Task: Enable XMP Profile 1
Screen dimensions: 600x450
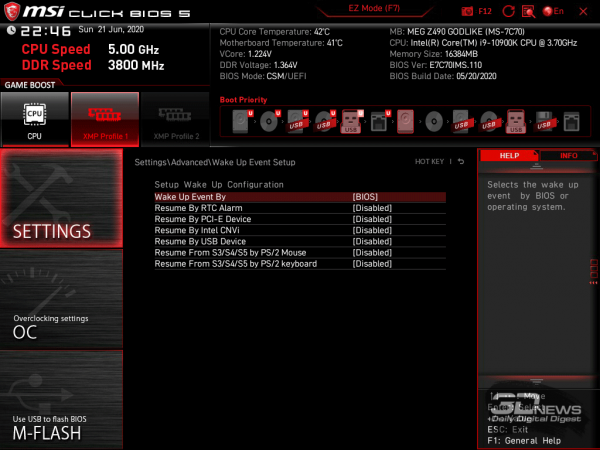Action: click(104, 119)
